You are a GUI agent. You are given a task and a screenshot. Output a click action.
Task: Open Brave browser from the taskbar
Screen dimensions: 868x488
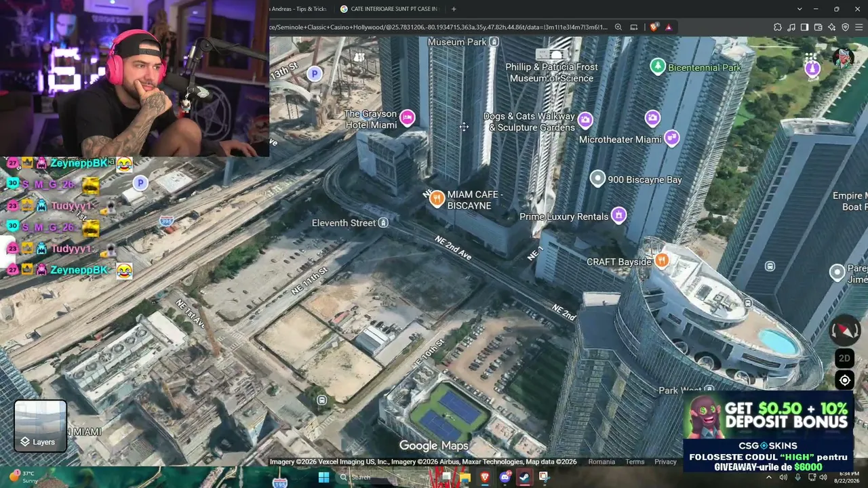485,477
